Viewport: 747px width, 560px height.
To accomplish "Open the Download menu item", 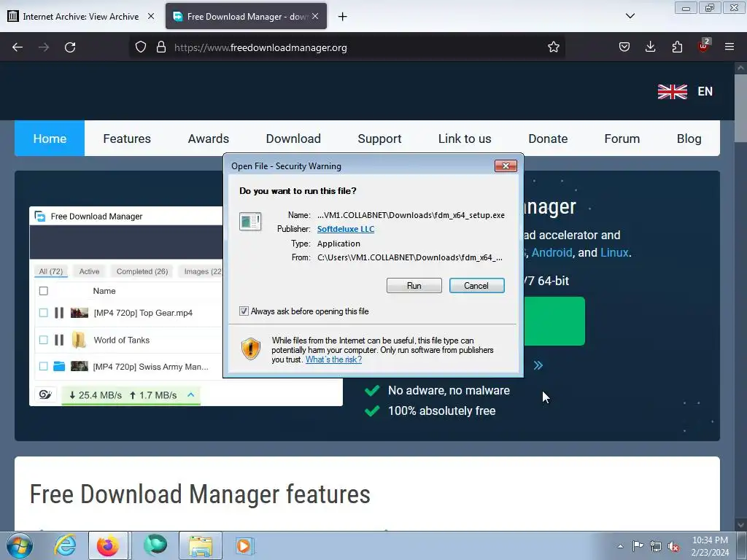I will [x=293, y=139].
